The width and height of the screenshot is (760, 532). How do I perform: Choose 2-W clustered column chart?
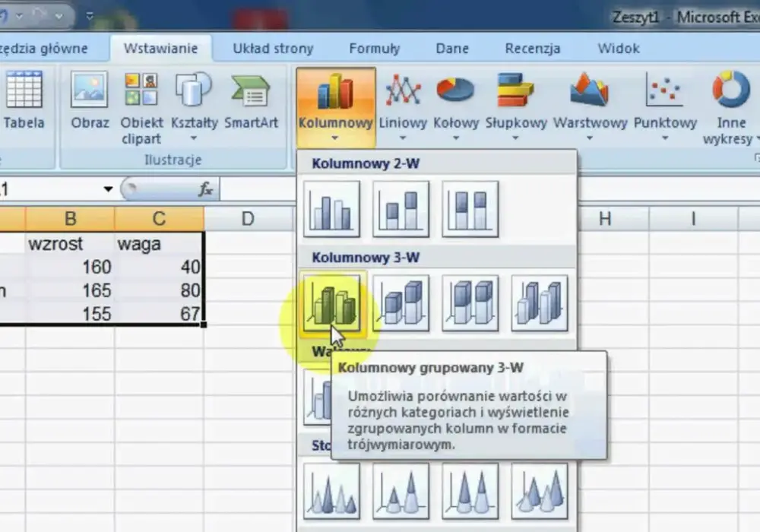pos(331,209)
